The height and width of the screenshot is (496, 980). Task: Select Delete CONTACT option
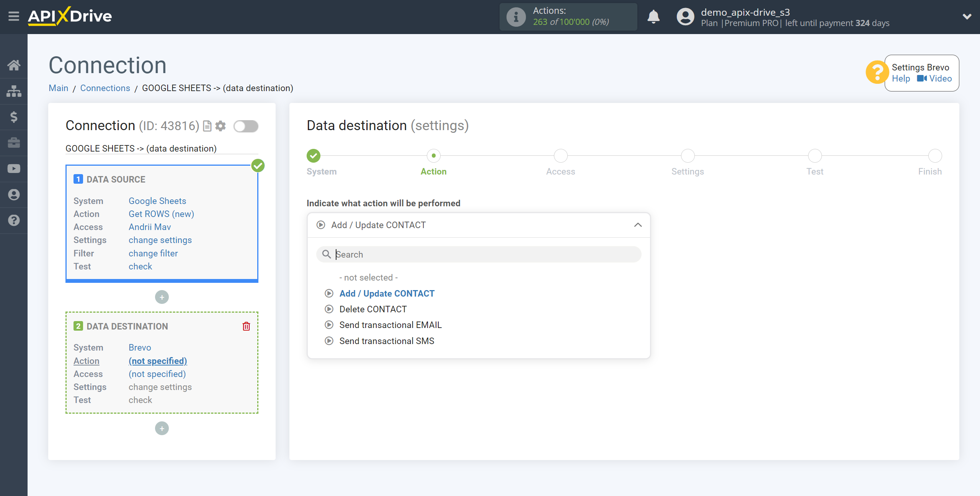[x=373, y=309]
